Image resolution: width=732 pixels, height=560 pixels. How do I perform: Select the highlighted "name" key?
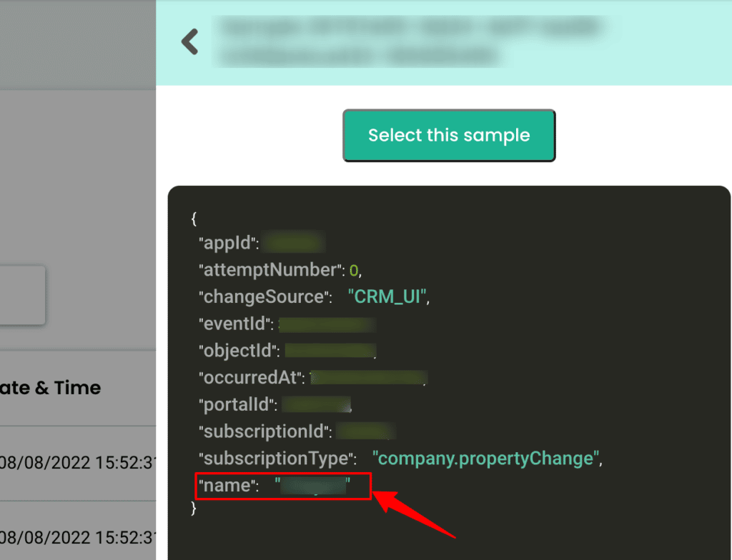pos(228,486)
